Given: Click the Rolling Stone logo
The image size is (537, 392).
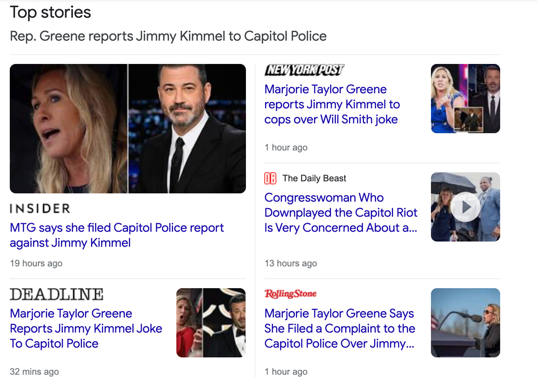Looking at the screenshot, I should (290, 294).
